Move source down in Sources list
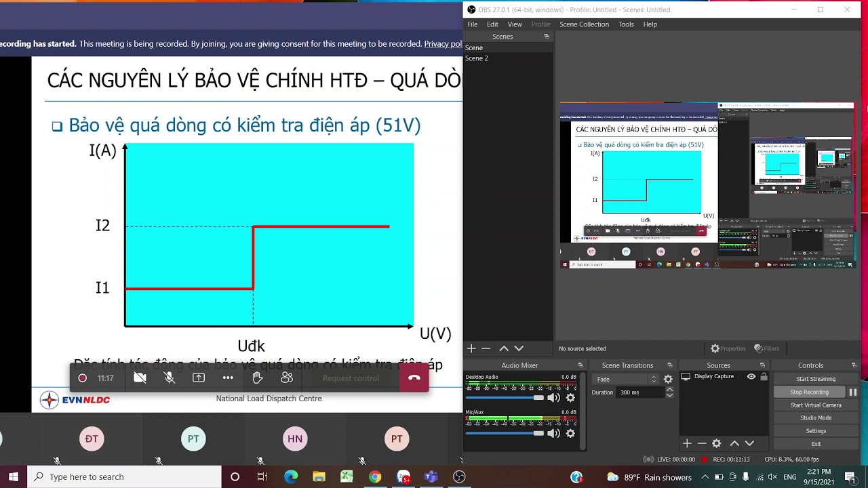The height and width of the screenshot is (488, 868). 749,443
